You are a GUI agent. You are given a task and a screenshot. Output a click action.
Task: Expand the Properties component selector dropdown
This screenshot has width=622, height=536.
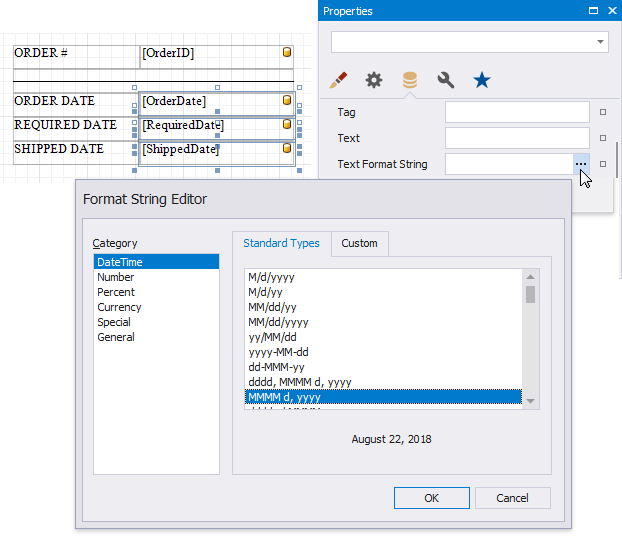pos(600,42)
